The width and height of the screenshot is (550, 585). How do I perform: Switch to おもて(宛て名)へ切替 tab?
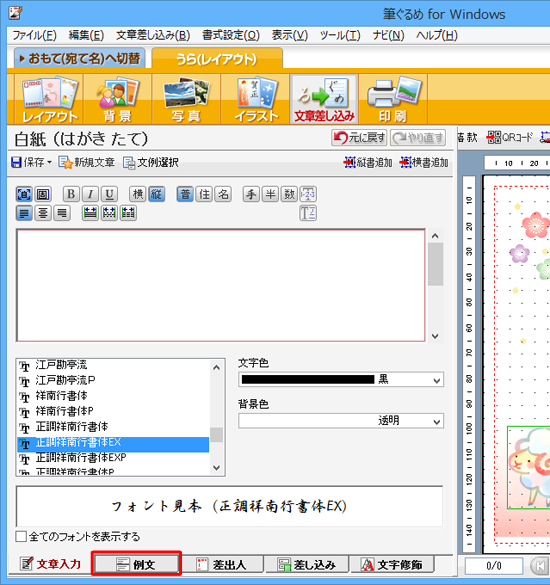(x=79, y=58)
